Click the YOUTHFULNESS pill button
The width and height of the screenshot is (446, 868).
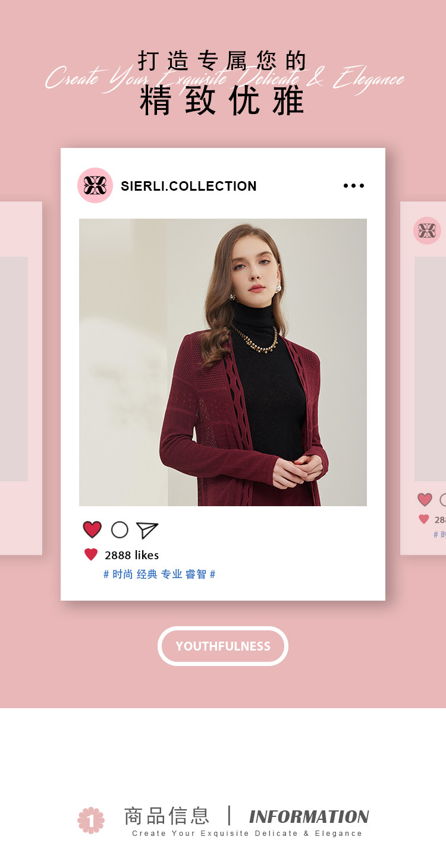click(x=223, y=646)
